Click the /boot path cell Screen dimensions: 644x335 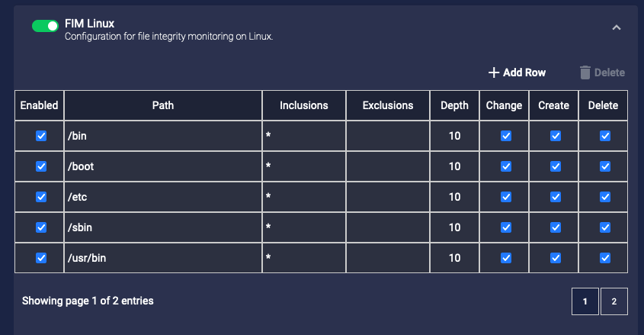pyautogui.click(x=163, y=166)
